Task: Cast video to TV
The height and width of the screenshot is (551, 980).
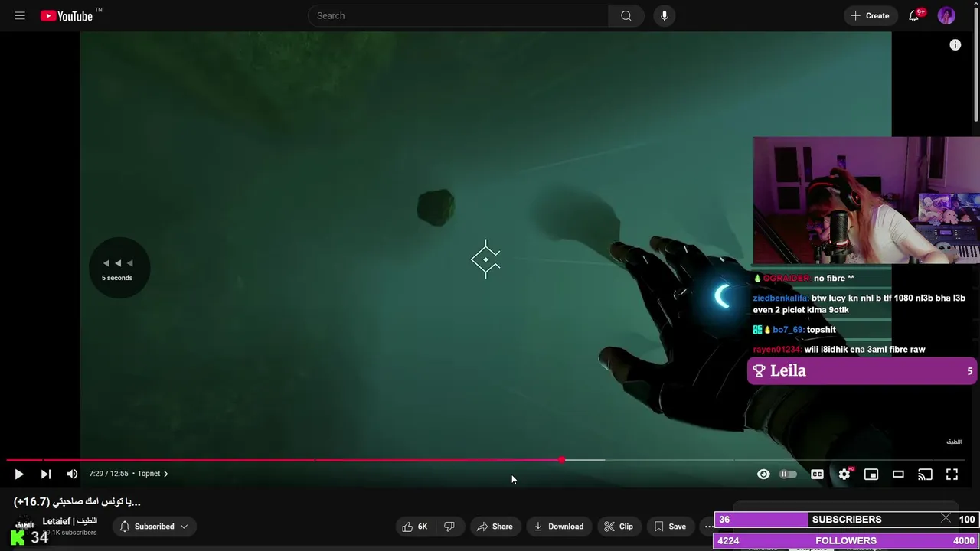Action: click(x=926, y=474)
